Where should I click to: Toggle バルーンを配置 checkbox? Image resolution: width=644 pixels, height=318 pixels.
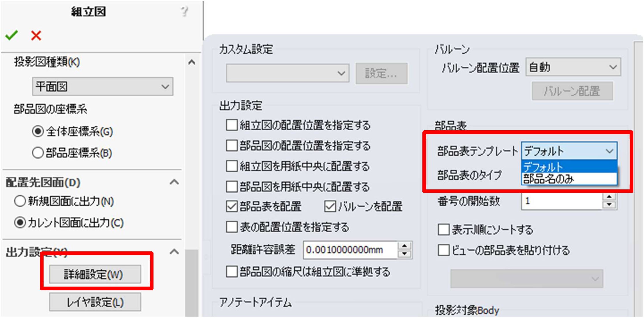[330, 206]
